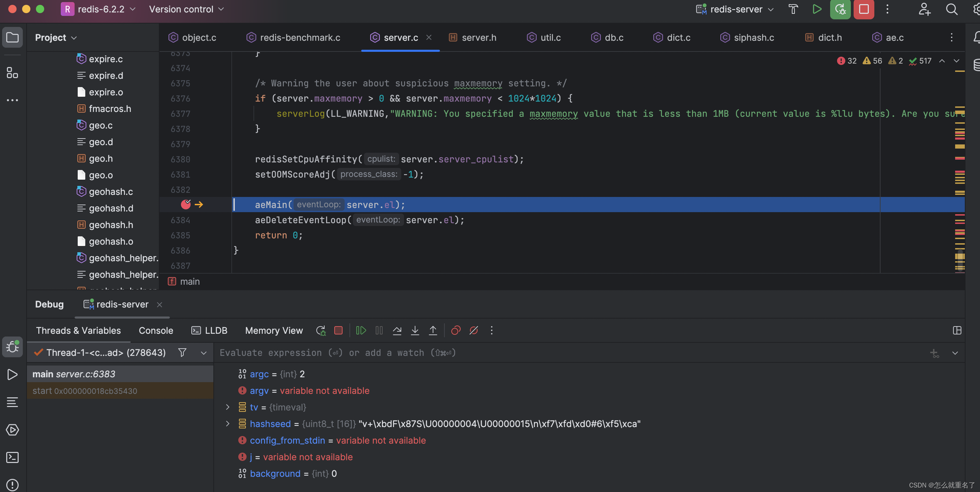Click the main function breadcrumb
Viewport: 980px width, 492px height.
click(x=184, y=282)
